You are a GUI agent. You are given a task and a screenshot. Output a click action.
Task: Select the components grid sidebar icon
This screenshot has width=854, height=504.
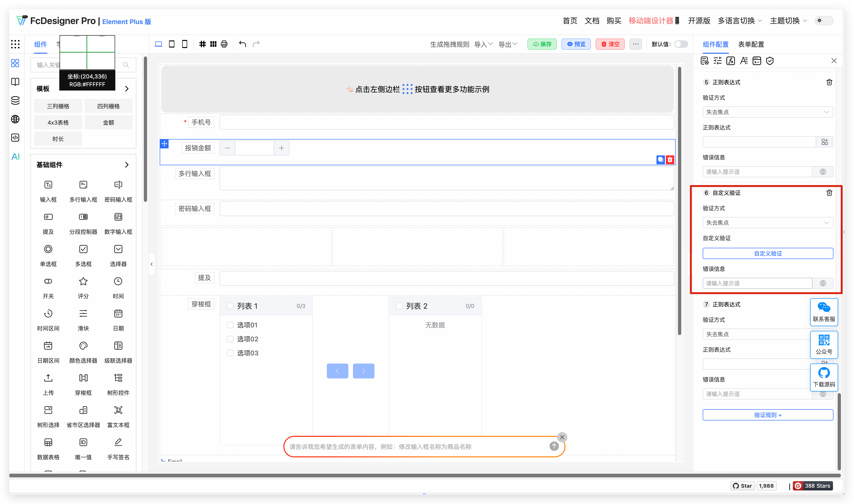(15, 63)
